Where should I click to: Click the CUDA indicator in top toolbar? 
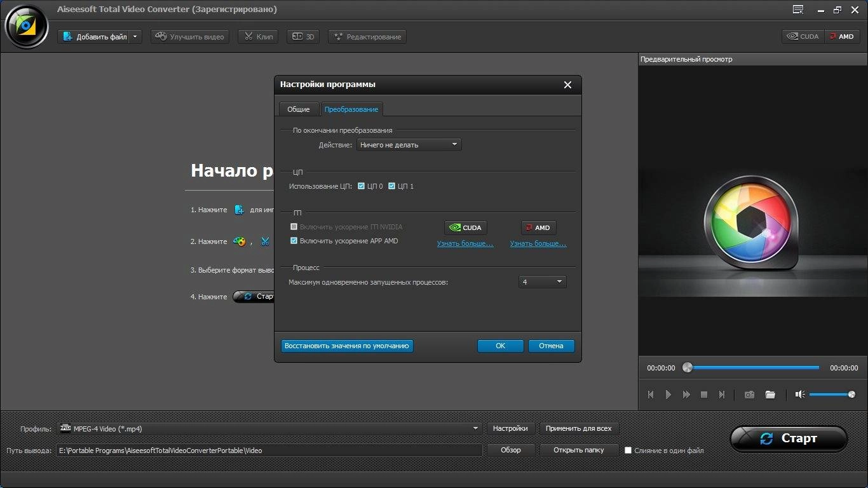(803, 36)
